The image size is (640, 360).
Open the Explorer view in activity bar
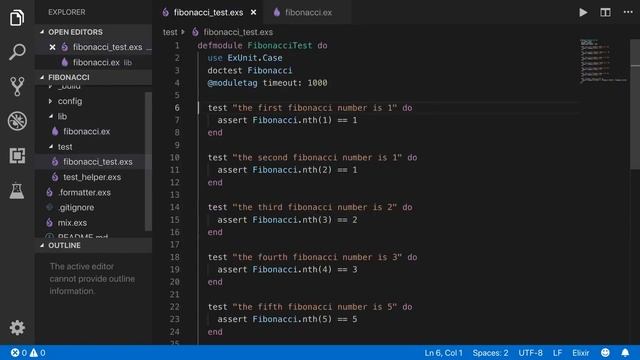[17, 18]
